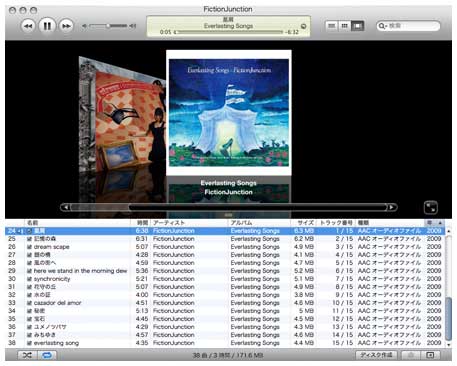457x366 pixels.
Task: Sort by the 名前 column header
Action: [x=78, y=223]
